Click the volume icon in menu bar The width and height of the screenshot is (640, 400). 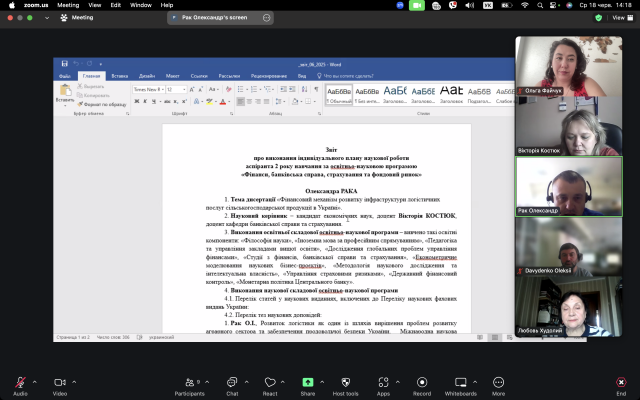pos(470,5)
